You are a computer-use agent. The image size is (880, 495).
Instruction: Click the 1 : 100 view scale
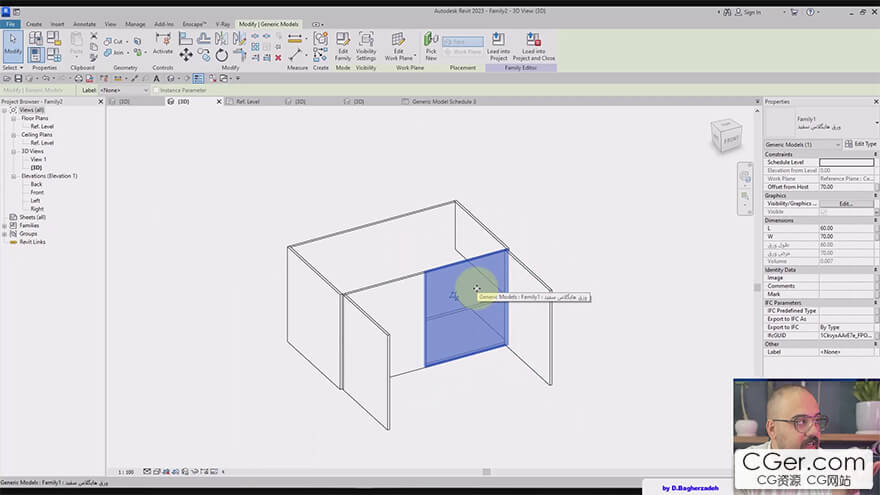click(x=126, y=472)
